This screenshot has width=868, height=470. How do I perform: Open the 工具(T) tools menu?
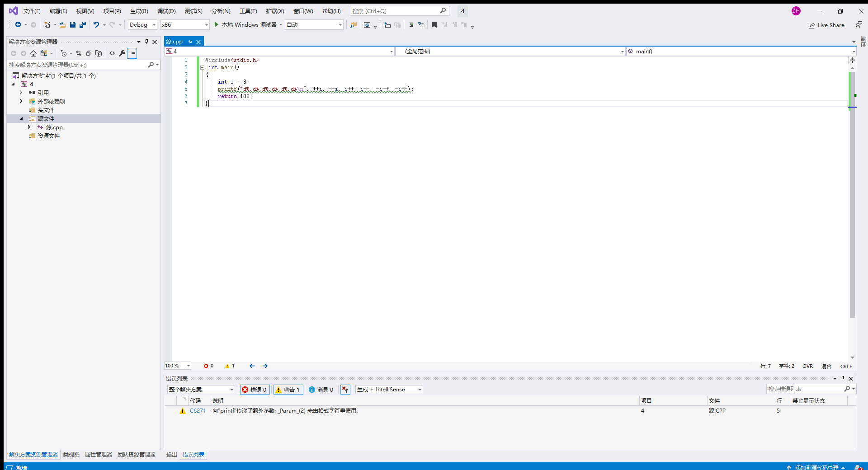248,11
